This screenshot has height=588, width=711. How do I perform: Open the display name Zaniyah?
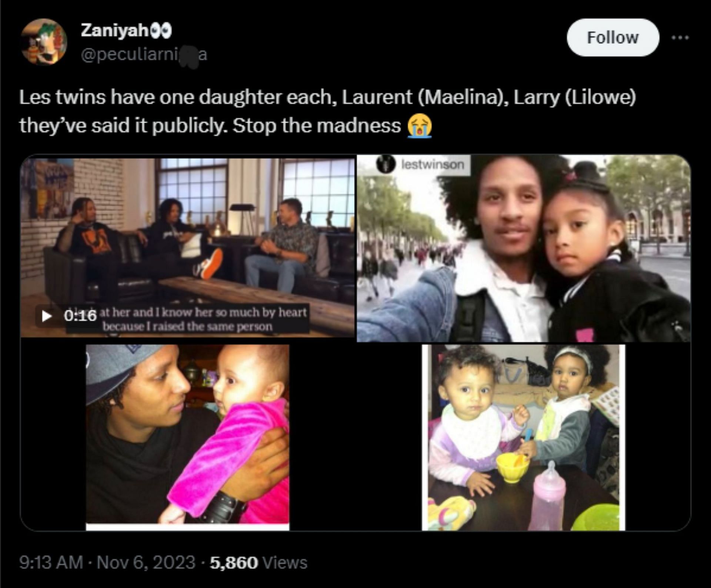[114, 31]
